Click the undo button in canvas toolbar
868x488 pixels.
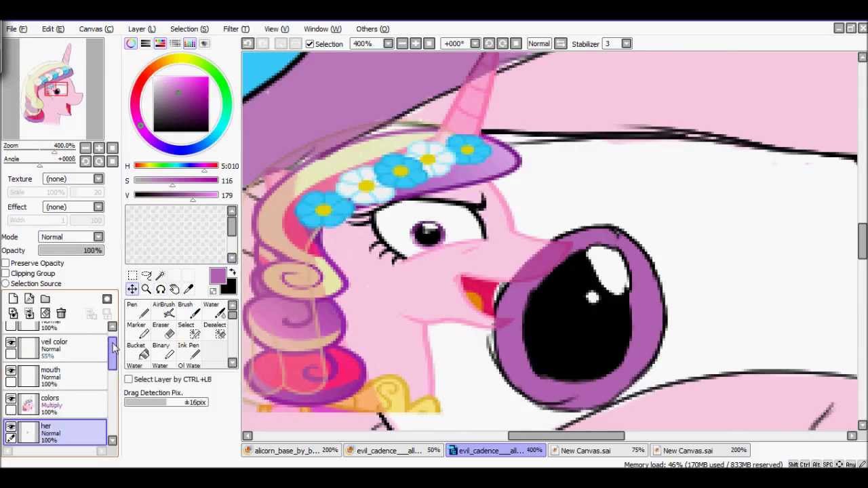click(248, 44)
